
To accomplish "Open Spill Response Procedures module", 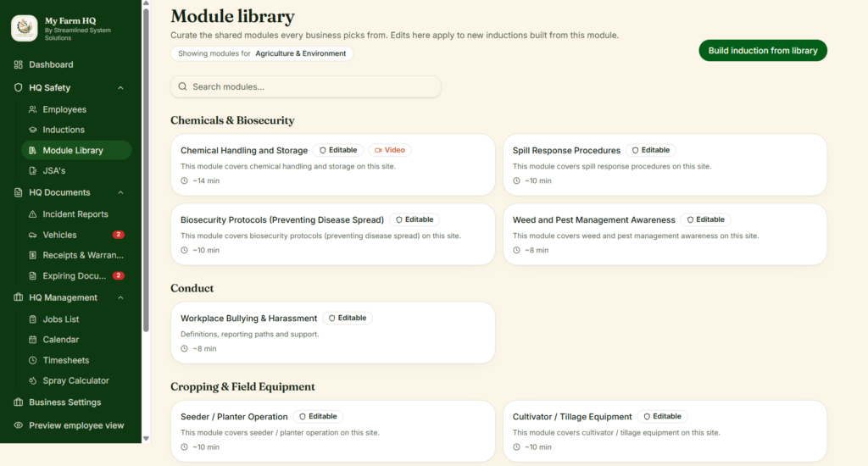I will click(x=665, y=165).
